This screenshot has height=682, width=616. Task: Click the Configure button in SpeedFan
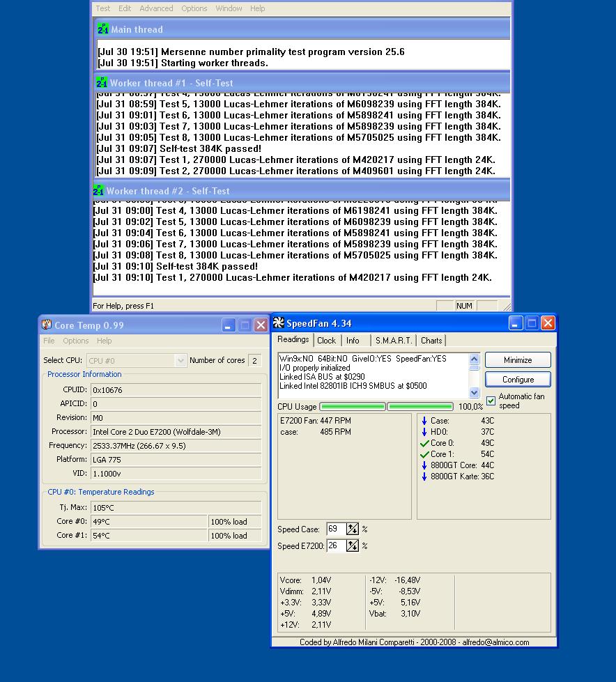point(518,379)
